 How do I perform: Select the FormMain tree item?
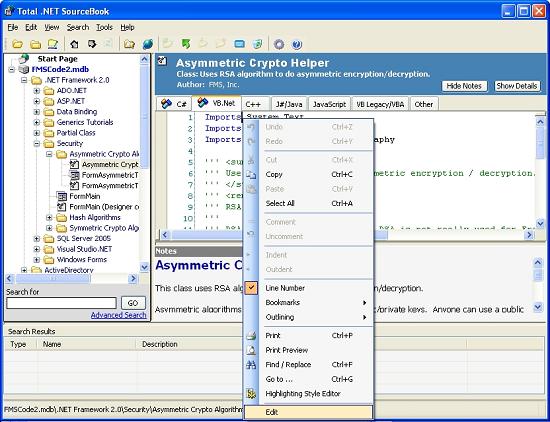pyautogui.click(x=85, y=196)
